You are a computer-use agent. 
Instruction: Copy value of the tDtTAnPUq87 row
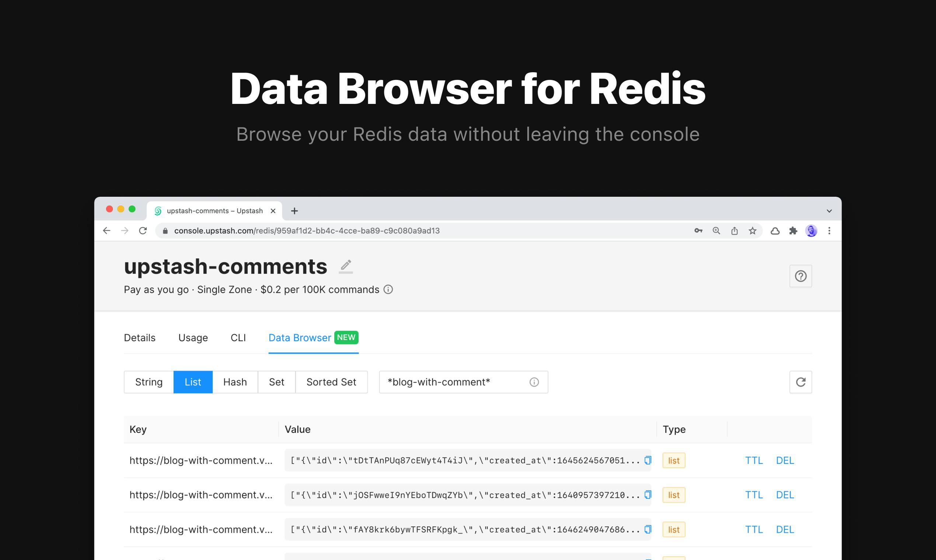pos(648,461)
